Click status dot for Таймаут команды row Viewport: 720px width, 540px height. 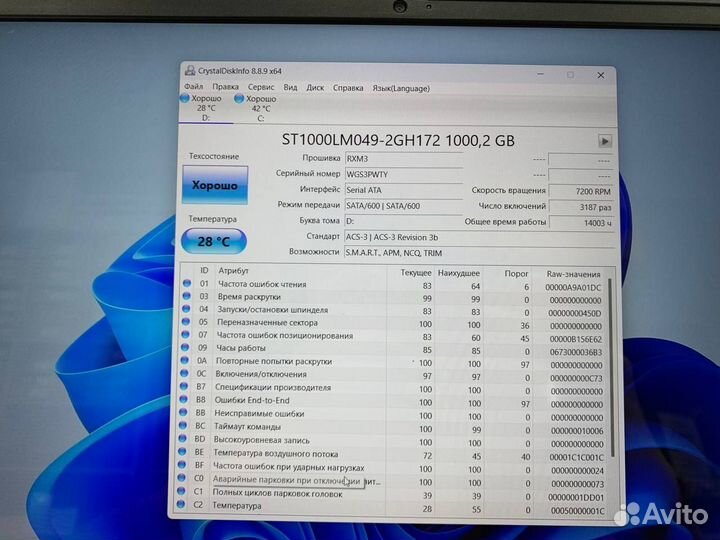click(x=182, y=426)
